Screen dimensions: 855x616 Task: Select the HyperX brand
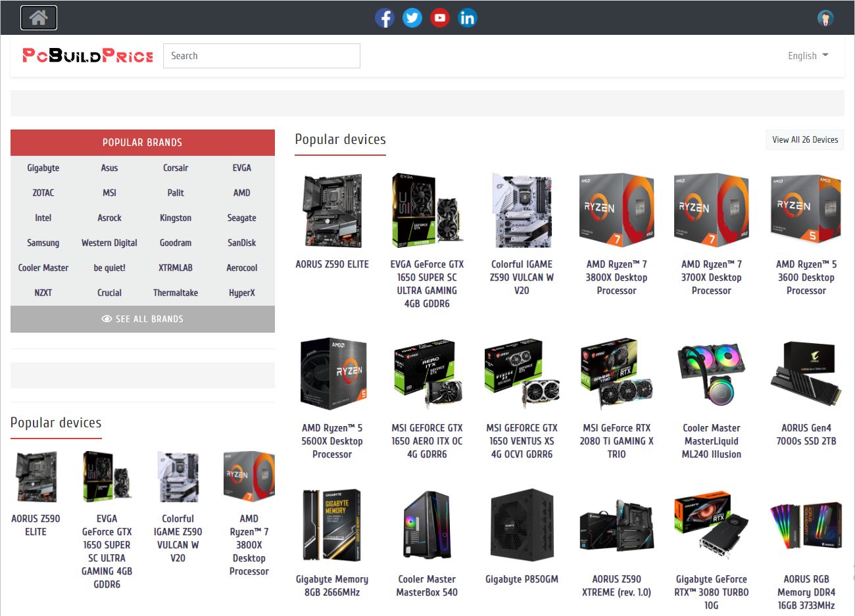(241, 293)
